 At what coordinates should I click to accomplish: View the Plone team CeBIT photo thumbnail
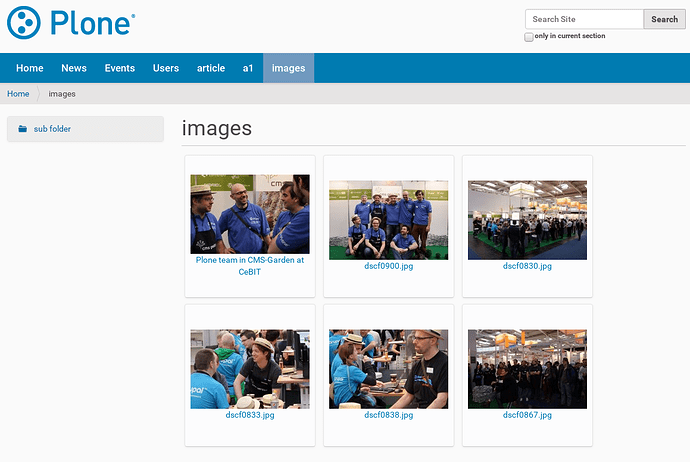pyautogui.click(x=250, y=214)
